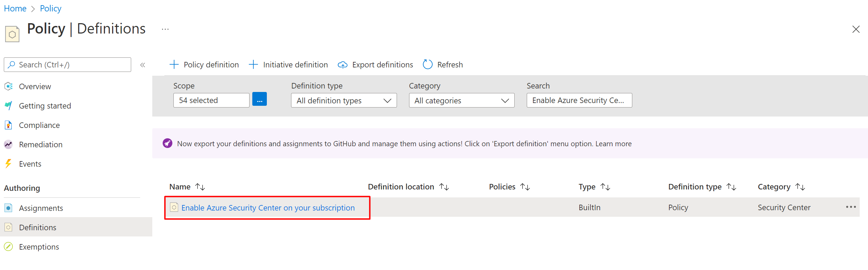Click the Exemptions green circle icon

(8, 246)
